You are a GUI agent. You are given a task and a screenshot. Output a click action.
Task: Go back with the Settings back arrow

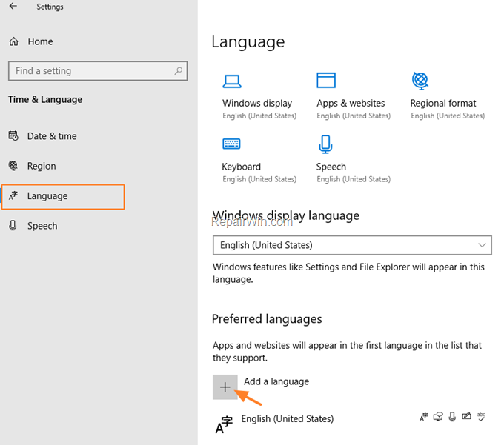(13, 6)
